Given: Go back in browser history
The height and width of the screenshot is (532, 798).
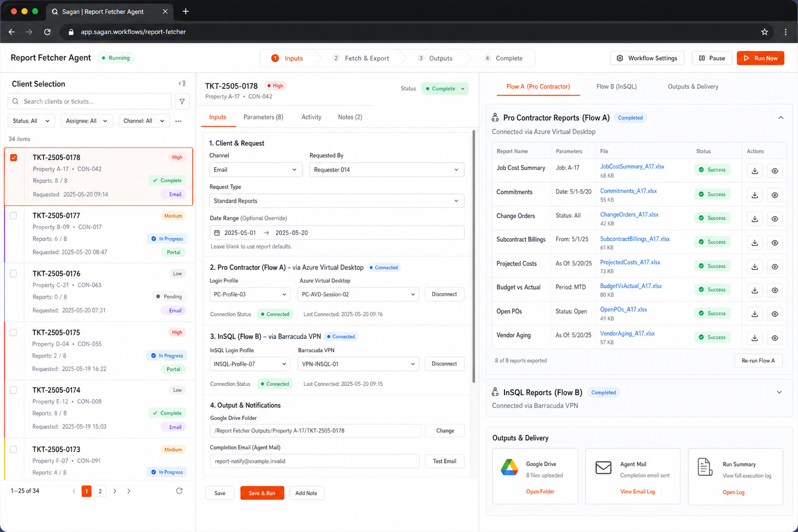Looking at the screenshot, I should coord(12,32).
